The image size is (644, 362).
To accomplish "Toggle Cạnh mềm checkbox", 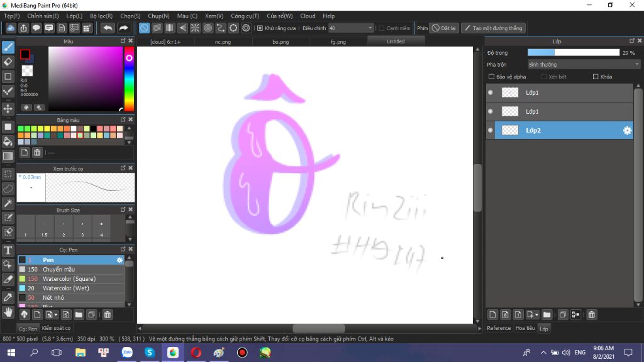I will point(382,28).
